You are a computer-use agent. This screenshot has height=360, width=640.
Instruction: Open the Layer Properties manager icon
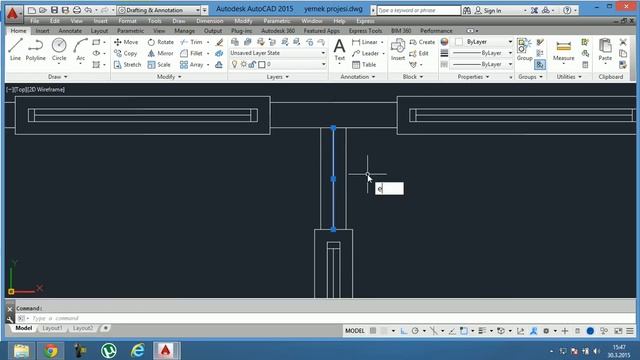235,42
